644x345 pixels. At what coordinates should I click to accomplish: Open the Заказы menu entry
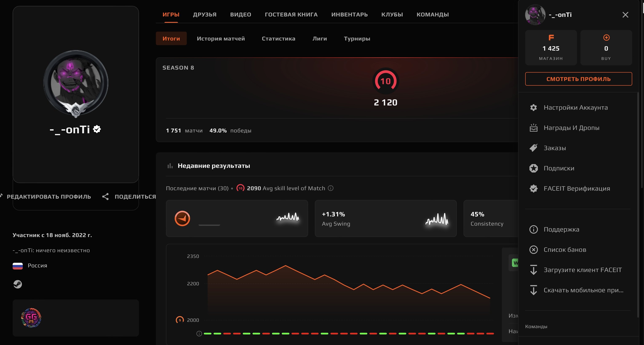click(x=555, y=148)
